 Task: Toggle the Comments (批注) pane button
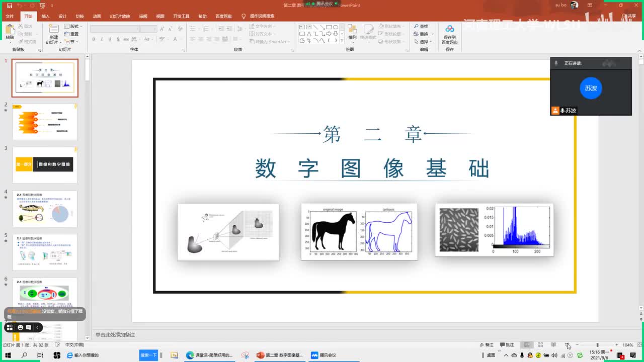507,345
